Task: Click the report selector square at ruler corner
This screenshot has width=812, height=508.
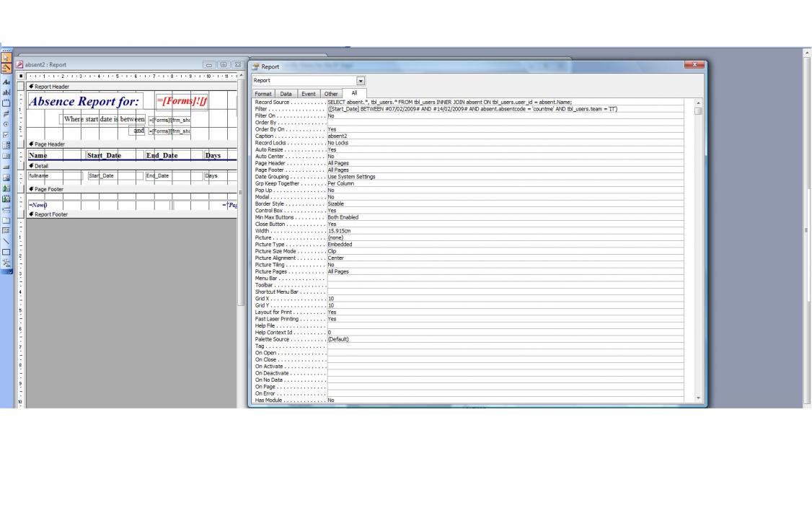Action: [21, 76]
